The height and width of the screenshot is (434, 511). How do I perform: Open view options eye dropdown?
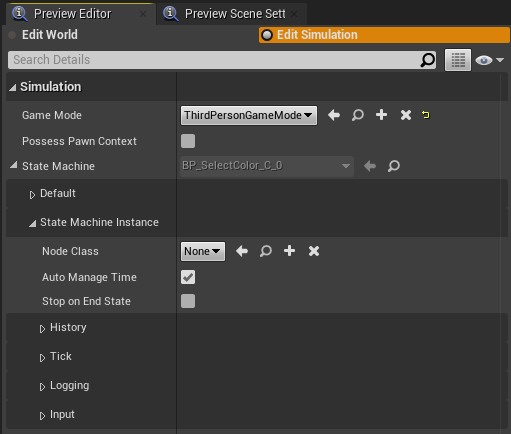point(489,60)
